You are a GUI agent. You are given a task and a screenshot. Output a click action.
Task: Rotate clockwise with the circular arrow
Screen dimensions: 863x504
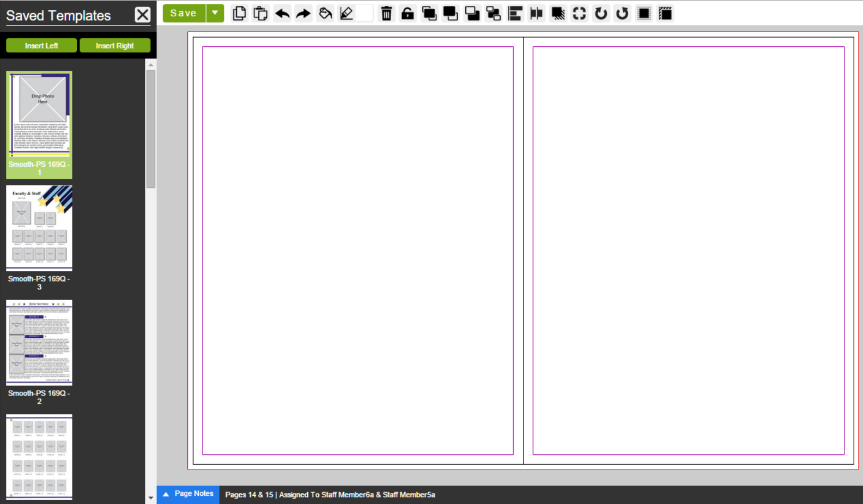(x=601, y=13)
